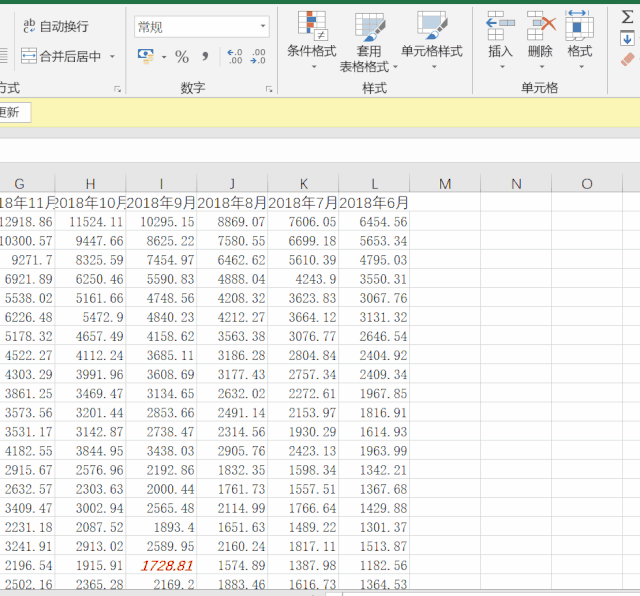640x596 pixels.
Task: Select the header cell 2018年6月
Action: coord(374,202)
